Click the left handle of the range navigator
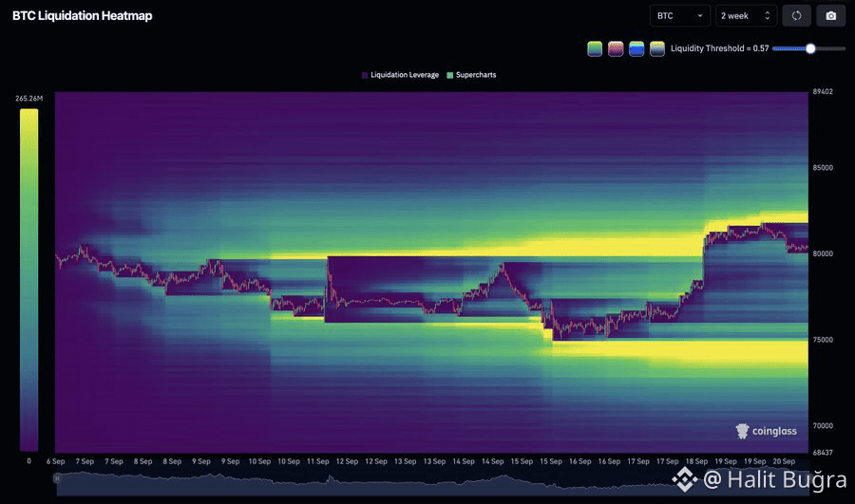Image resolution: width=855 pixels, height=504 pixels. pyautogui.click(x=57, y=478)
